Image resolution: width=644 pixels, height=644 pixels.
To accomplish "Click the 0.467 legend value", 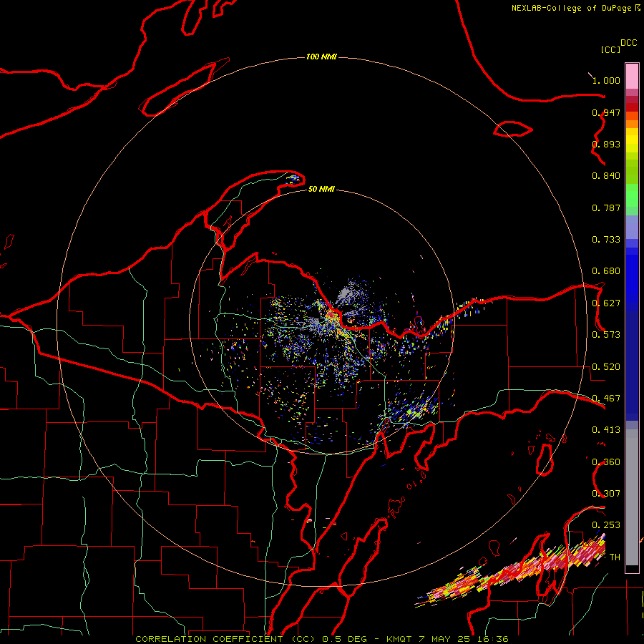I will [606, 399].
